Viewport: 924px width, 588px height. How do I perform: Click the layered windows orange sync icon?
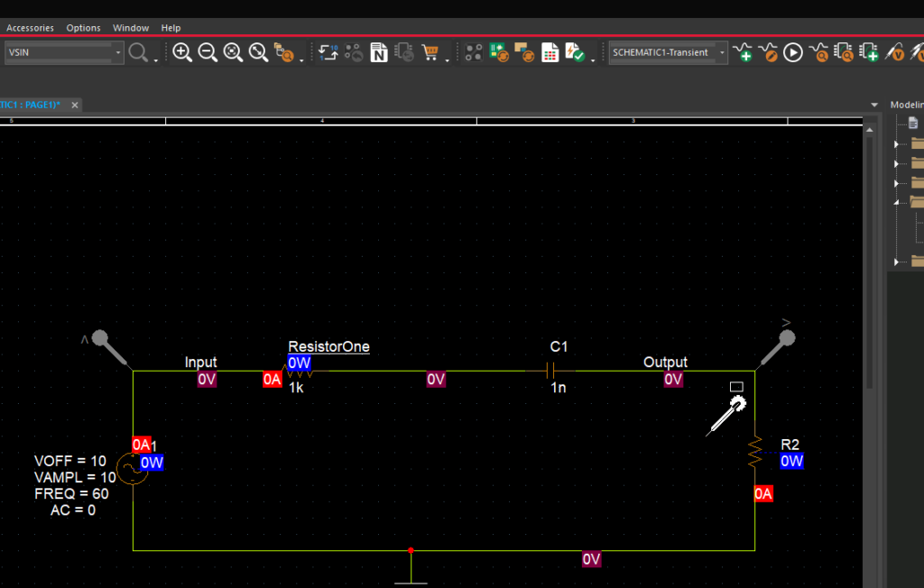[x=524, y=52]
